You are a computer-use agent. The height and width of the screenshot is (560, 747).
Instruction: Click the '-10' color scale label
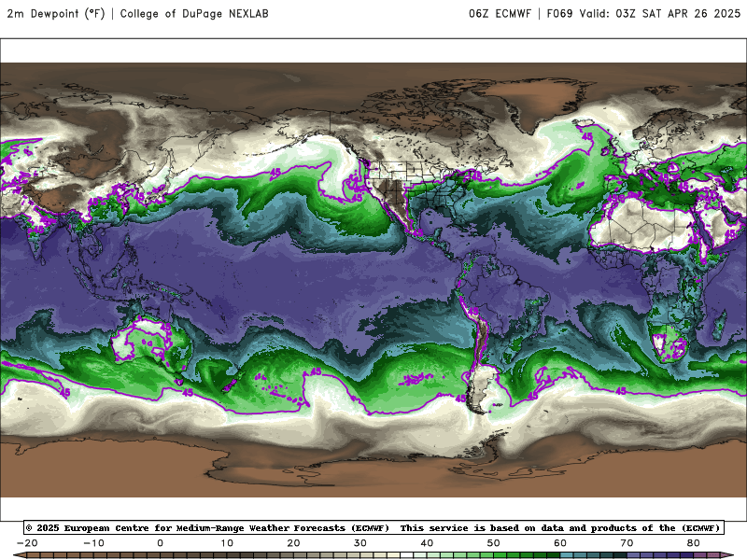click(93, 543)
